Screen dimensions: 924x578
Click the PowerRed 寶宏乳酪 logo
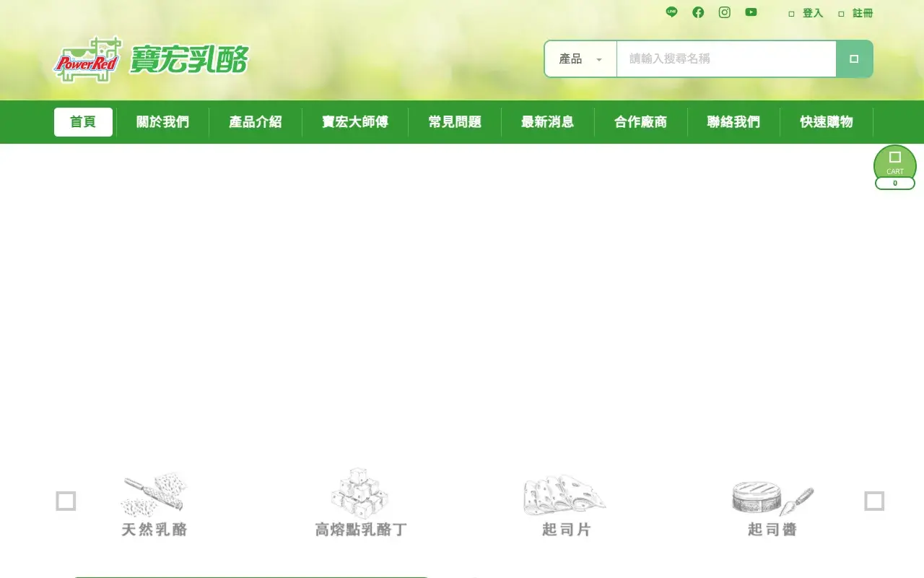coord(152,59)
